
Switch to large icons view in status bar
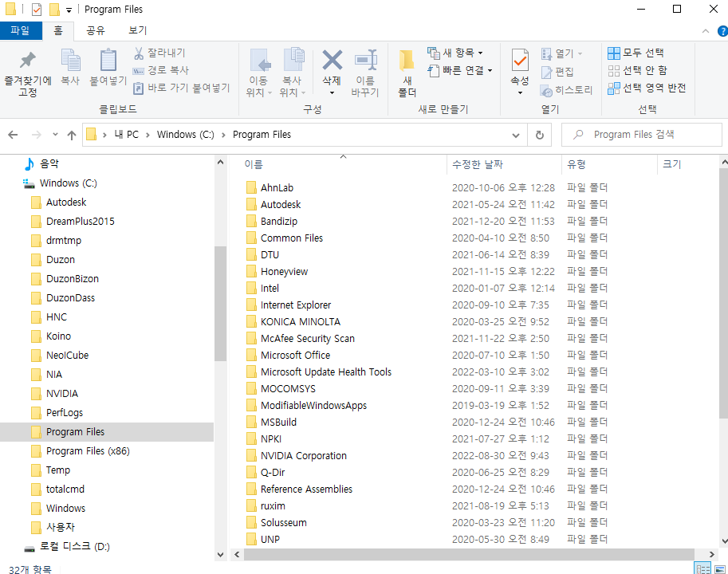[720, 569]
